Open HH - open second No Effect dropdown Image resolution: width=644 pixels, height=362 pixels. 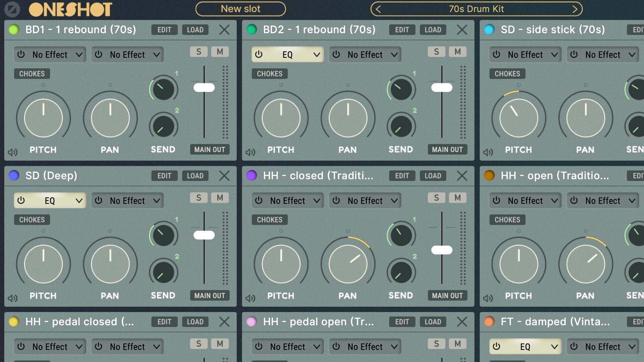click(603, 201)
